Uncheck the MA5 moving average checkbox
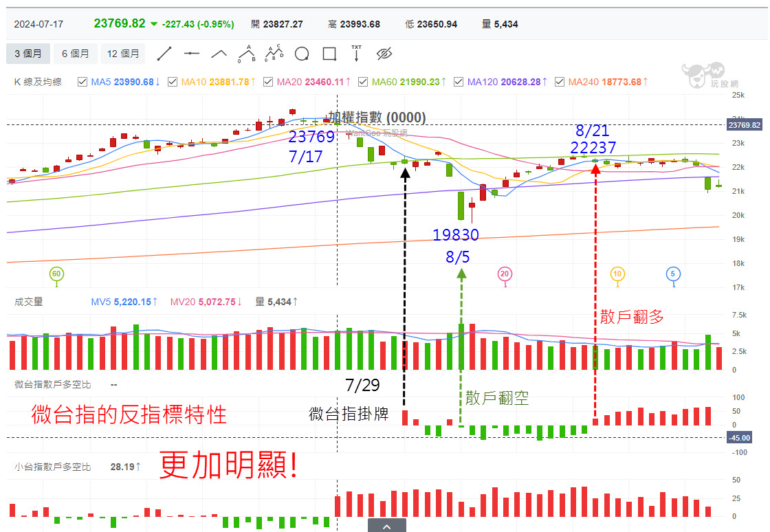This screenshot has height=532, width=770. coord(82,82)
